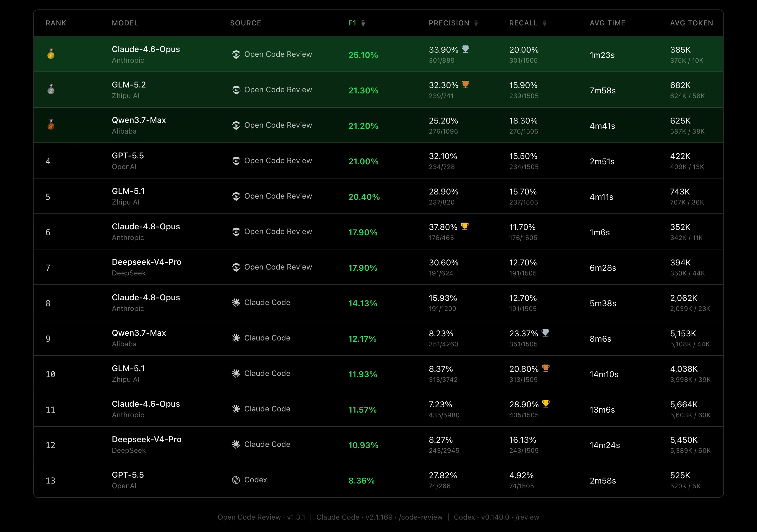The height and width of the screenshot is (532, 757).
Task: Select Claude-4.8-Opus in the rank 6 row
Action: 146,227
